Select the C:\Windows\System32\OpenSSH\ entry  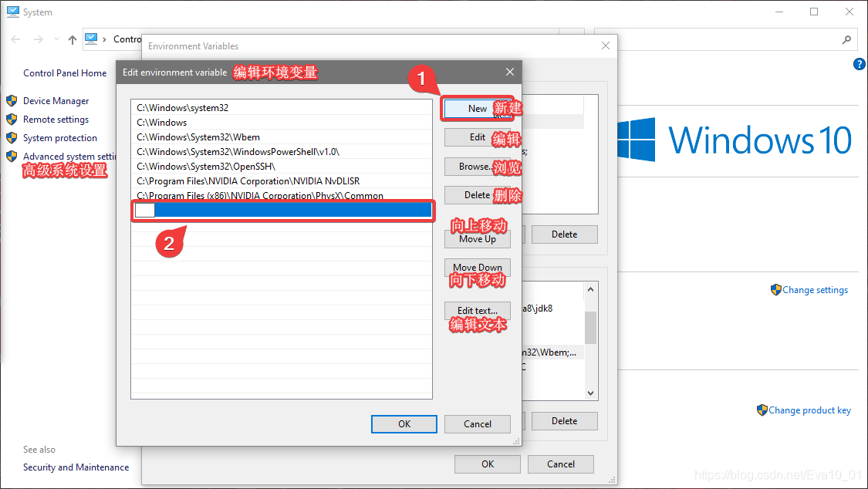pyautogui.click(x=281, y=166)
